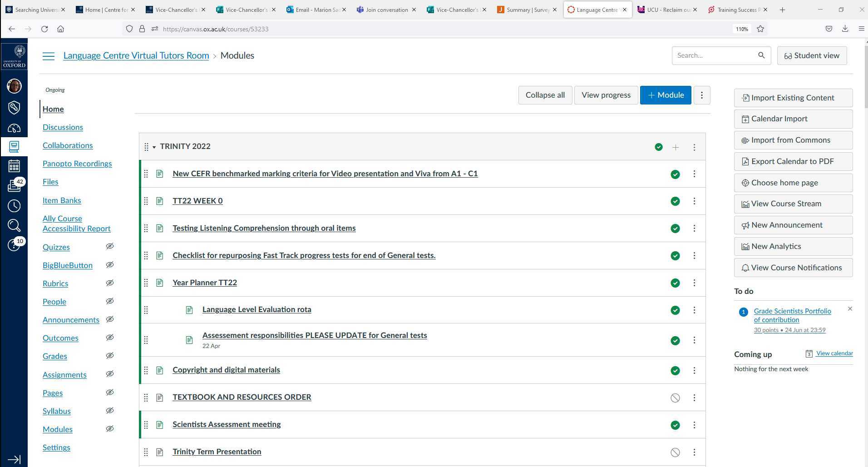Open the Inbox icon with 42 badge
Screen dimensions: 868x467
pyautogui.click(x=14, y=185)
